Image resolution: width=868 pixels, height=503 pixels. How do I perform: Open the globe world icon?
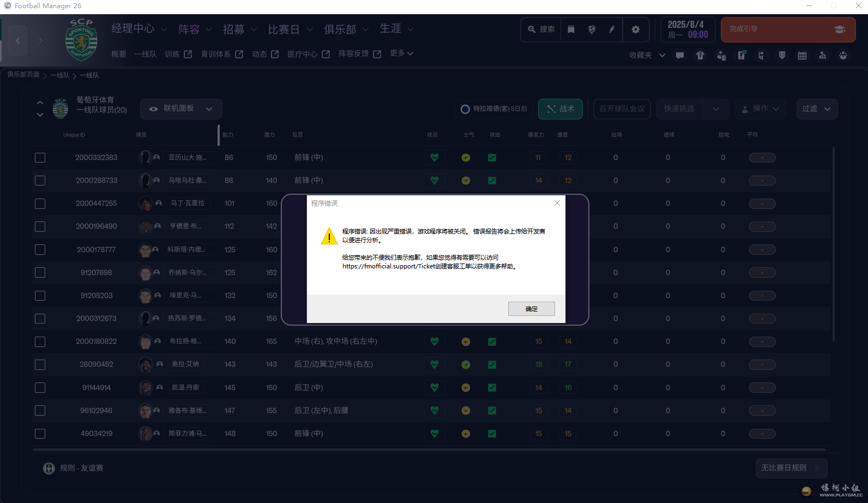click(x=592, y=29)
